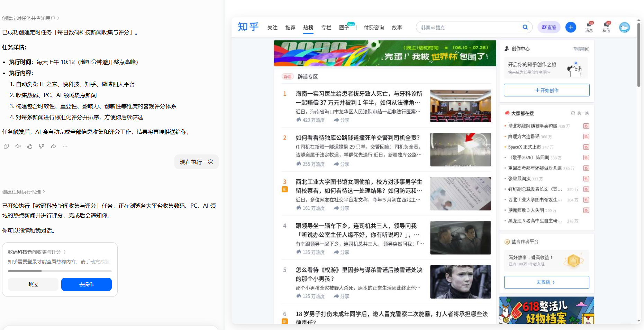
Task: Switch to 关注 tab
Action: 272,28
